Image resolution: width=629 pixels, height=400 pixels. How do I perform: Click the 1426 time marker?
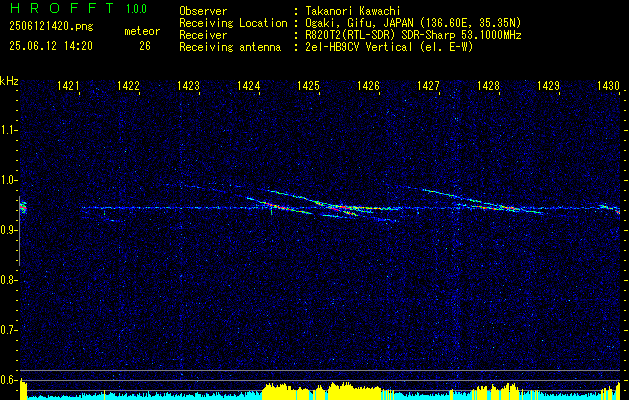click(368, 85)
